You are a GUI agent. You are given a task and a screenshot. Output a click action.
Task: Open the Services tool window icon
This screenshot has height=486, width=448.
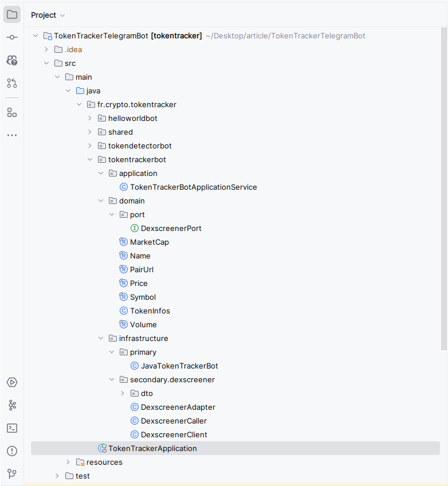click(12, 382)
